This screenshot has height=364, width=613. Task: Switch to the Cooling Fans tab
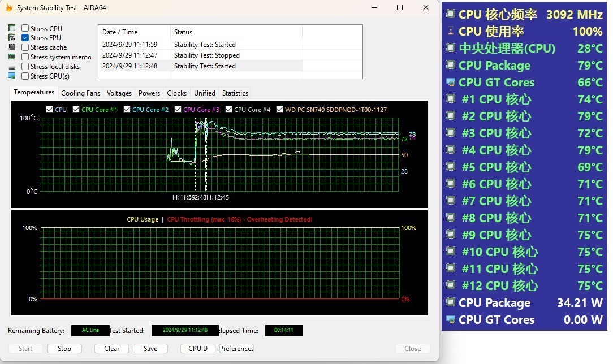80,93
